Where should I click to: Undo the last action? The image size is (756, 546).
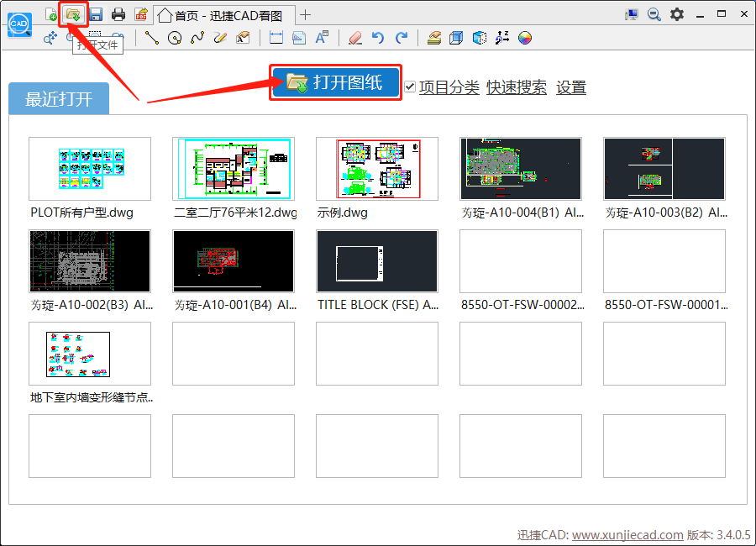[378, 38]
